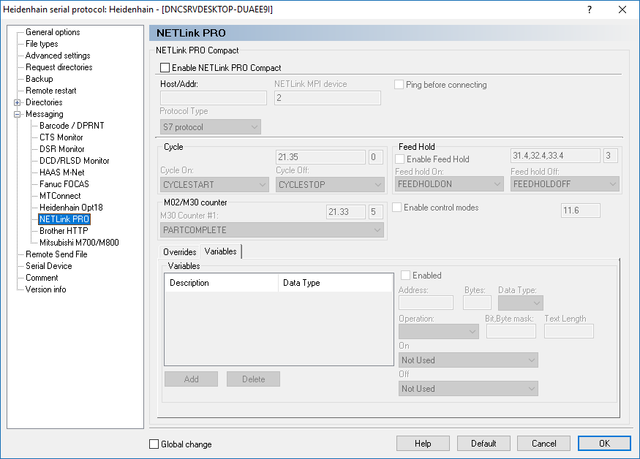Click the Host/Addr input field
The width and height of the screenshot is (640, 459).
pos(213,98)
